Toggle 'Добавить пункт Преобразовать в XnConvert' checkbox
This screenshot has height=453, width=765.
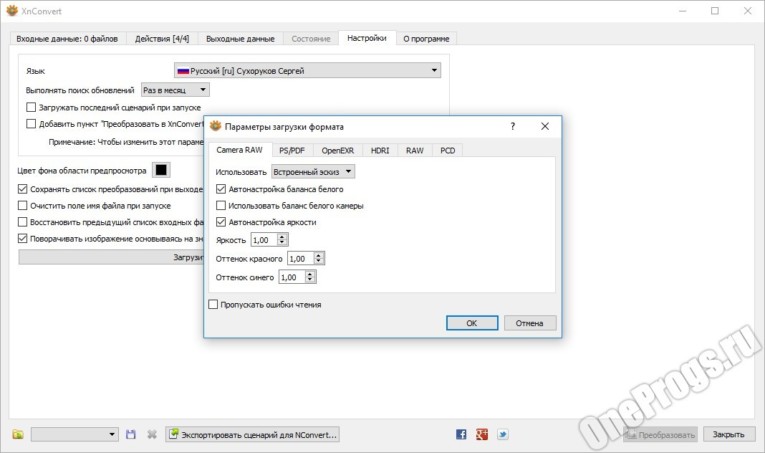[31, 123]
